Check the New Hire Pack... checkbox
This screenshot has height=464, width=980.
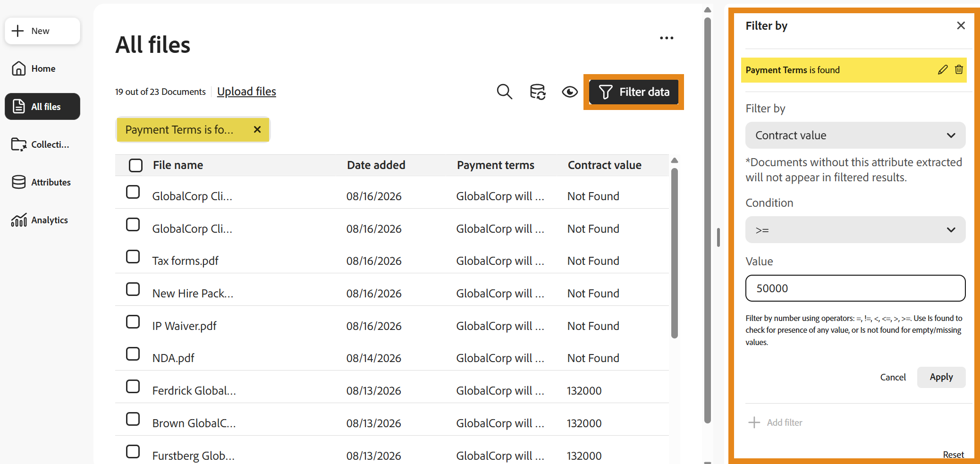pyautogui.click(x=133, y=289)
